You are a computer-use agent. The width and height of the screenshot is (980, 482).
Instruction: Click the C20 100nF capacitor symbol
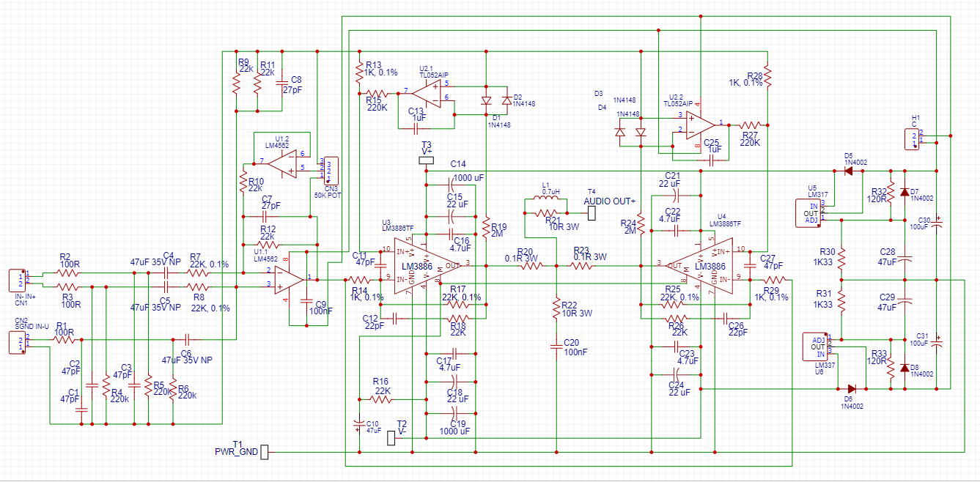pyautogui.click(x=556, y=346)
